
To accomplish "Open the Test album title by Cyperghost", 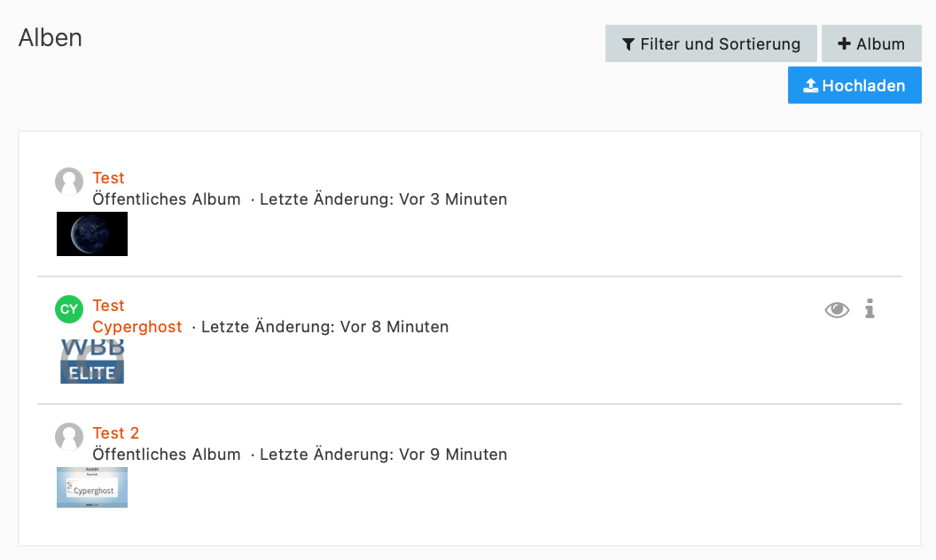I will coord(108,306).
